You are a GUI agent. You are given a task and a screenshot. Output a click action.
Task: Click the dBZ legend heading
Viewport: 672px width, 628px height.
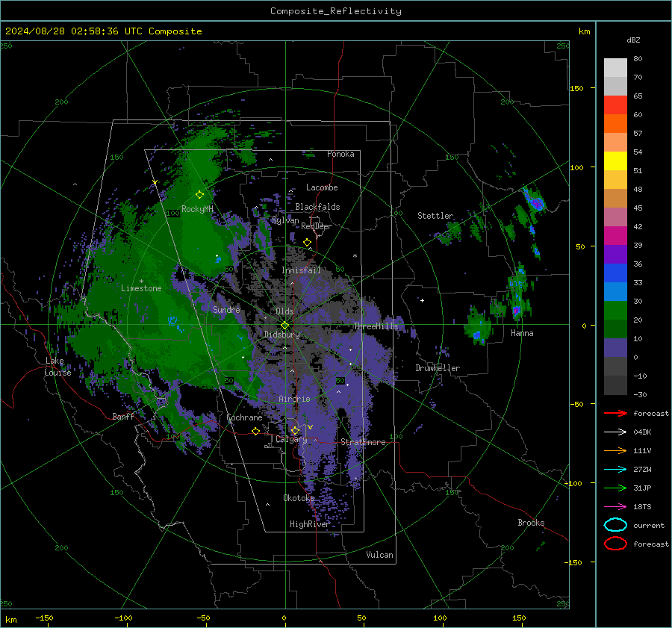[x=633, y=40]
